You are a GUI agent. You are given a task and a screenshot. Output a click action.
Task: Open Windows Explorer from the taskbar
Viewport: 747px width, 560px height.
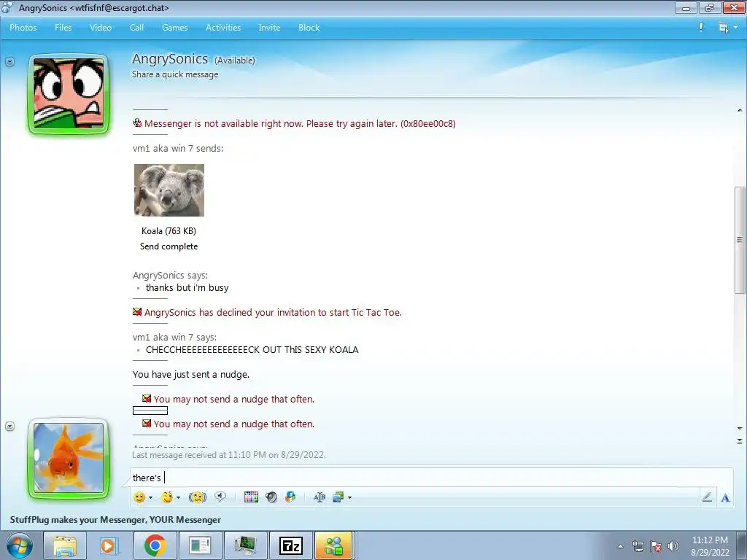coord(65,545)
